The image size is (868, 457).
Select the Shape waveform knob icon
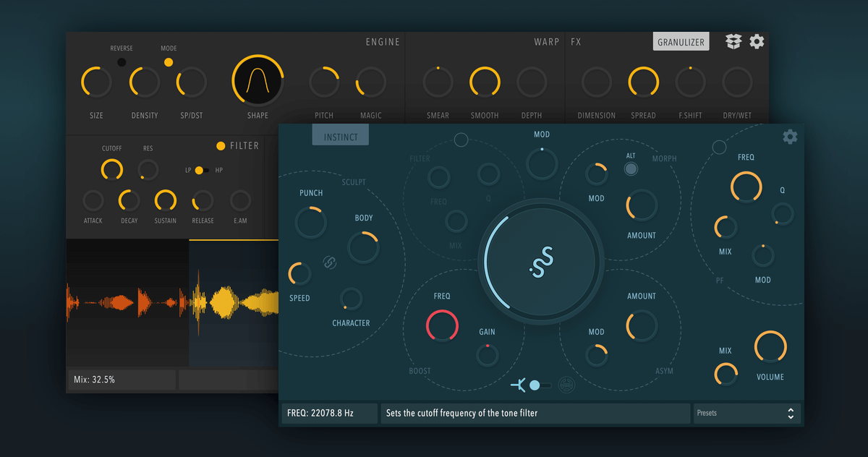pyautogui.click(x=258, y=80)
